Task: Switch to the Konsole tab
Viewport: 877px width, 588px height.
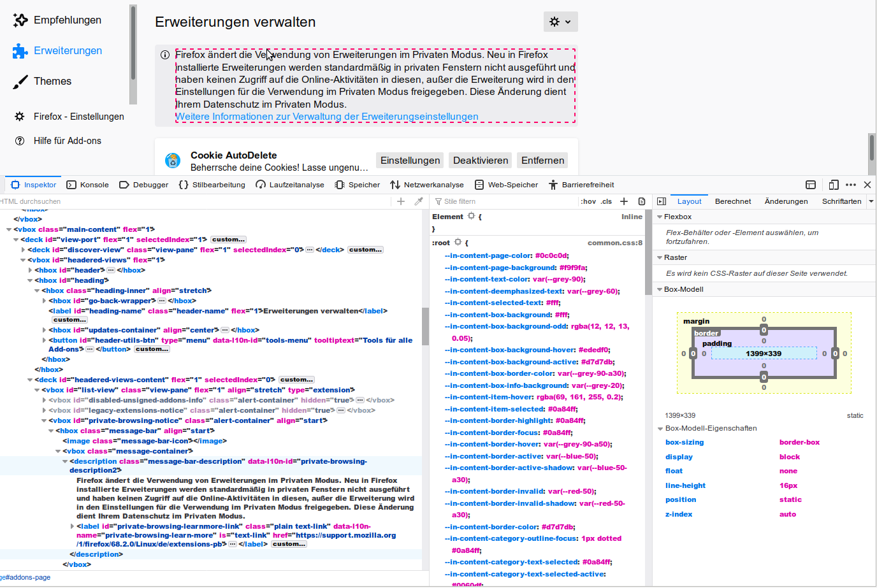Action: (88, 185)
